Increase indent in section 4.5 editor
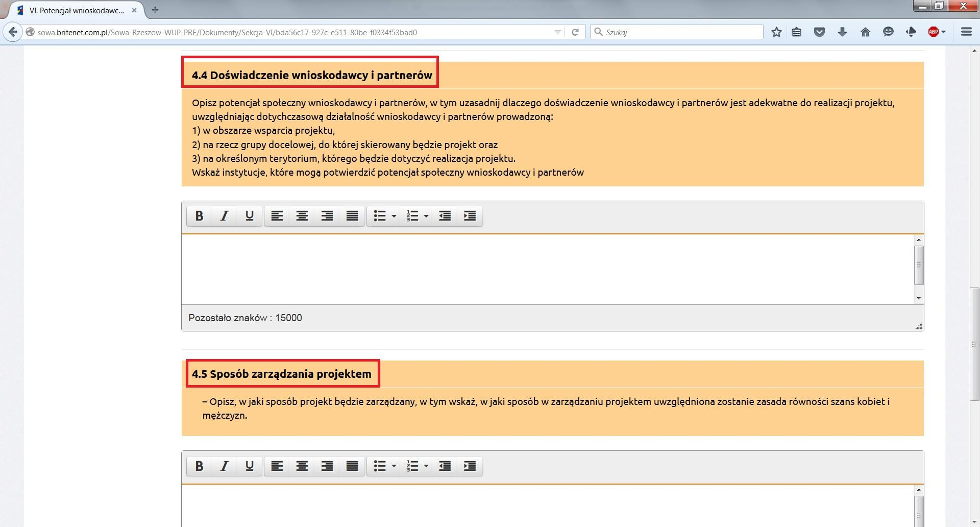 coord(470,466)
